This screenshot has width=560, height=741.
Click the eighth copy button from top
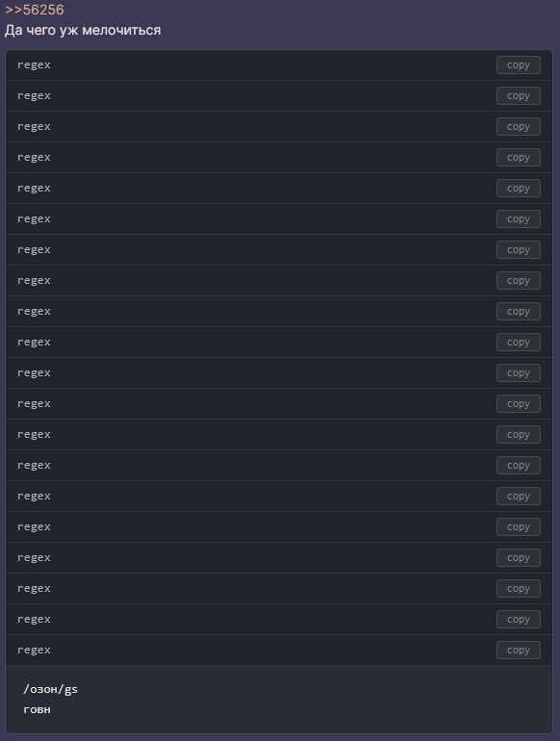(x=519, y=281)
